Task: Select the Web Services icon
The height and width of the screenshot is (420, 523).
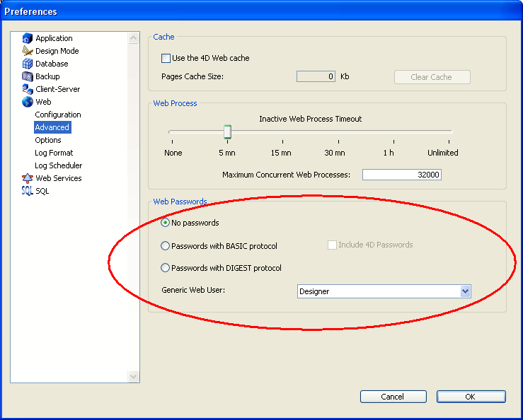Action: click(x=28, y=178)
